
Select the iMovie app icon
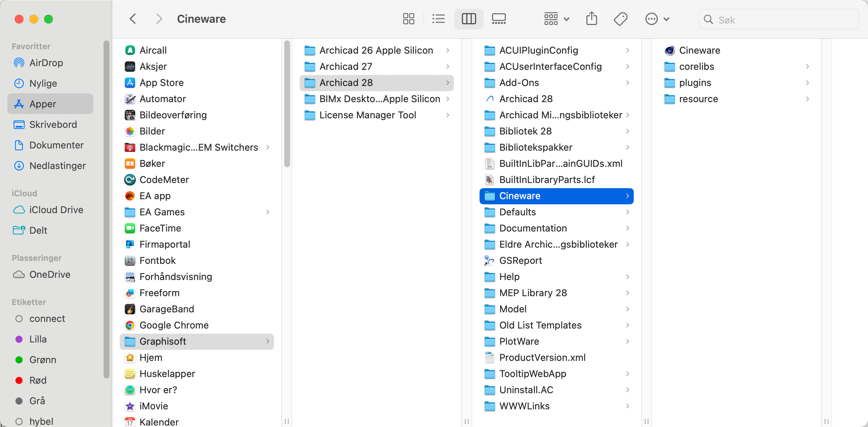pyautogui.click(x=130, y=406)
